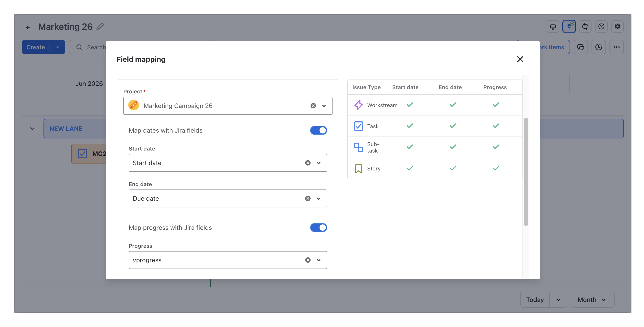The height and width of the screenshot is (327, 644).
Task: Open the Create button dropdown arrow
Action: point(58,47)
